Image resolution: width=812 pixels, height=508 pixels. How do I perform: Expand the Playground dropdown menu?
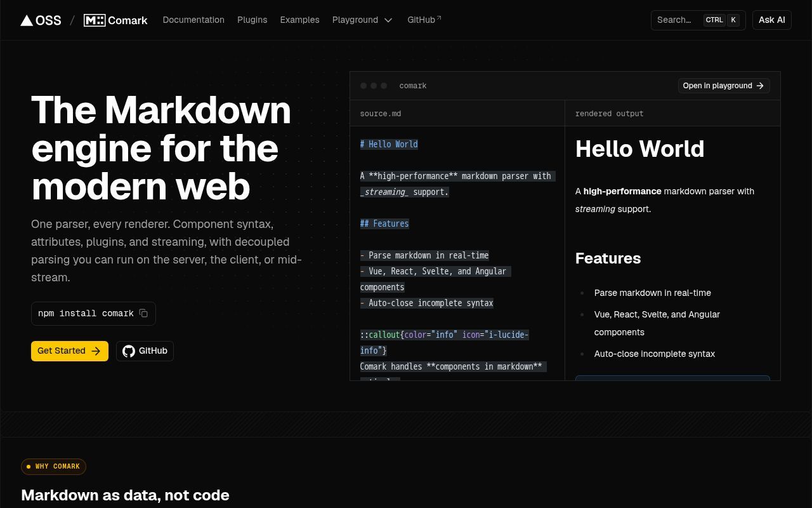[x=362, y=20]
